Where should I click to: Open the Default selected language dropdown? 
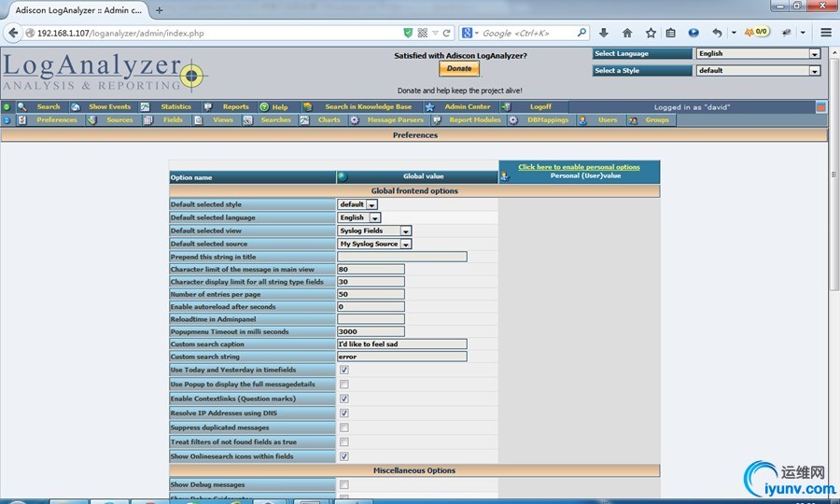[x=359, y=217]
